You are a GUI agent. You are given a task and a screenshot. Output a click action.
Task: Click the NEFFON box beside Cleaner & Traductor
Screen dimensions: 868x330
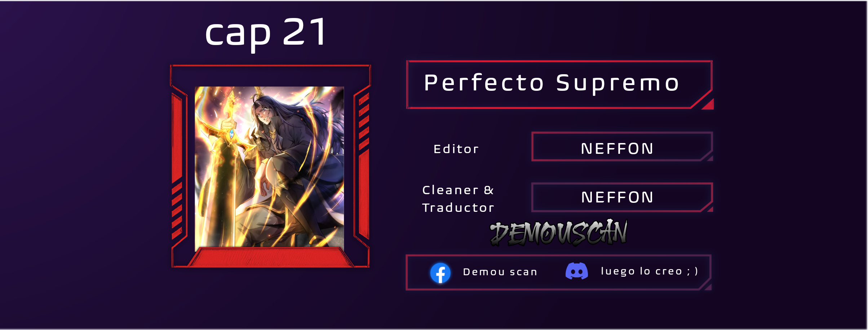[x=622, y=197]
